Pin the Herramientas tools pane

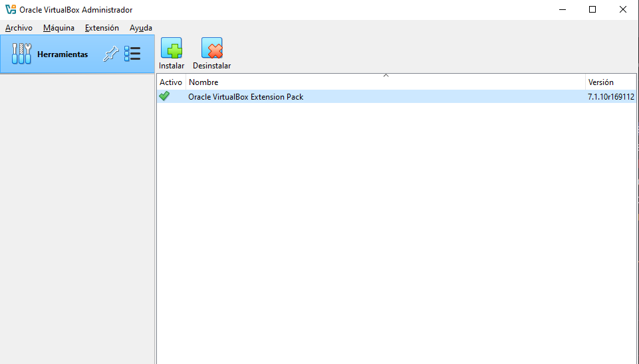[110, 54]
